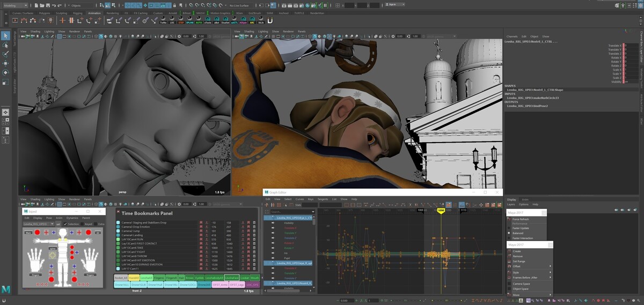Toggle the Extra checkbox in biped window
This screenshot has height=305, width=644.
click(96, 224)
